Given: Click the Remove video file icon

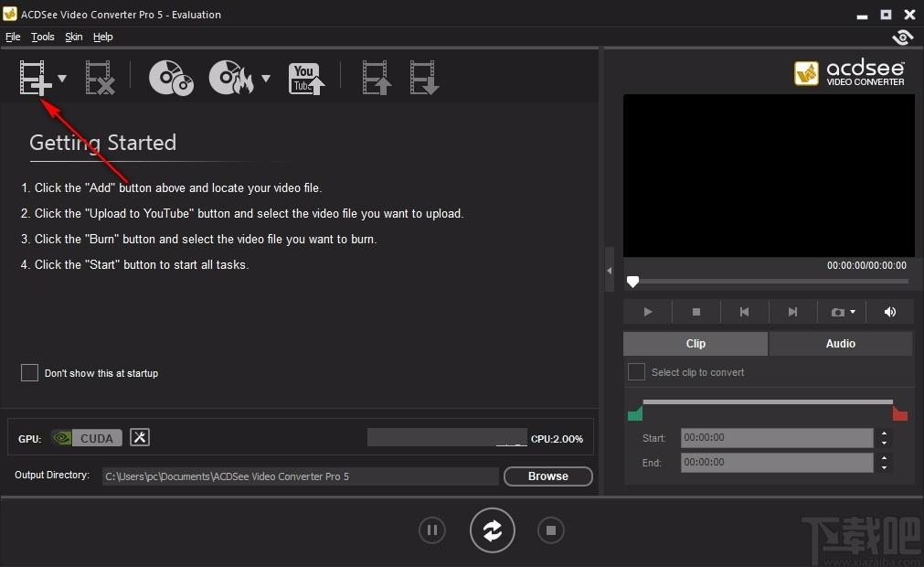Looking at the screenshot, I should [x=100, y=77].
